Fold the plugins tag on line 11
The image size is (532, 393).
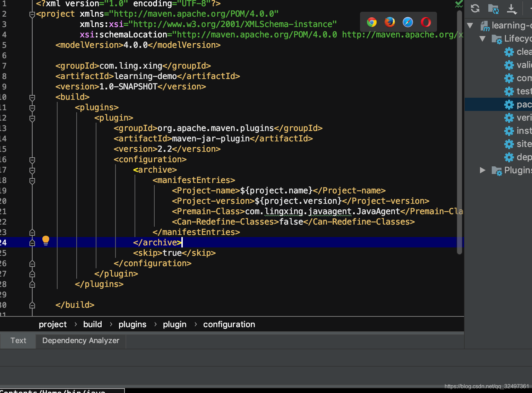pos(32,108)
